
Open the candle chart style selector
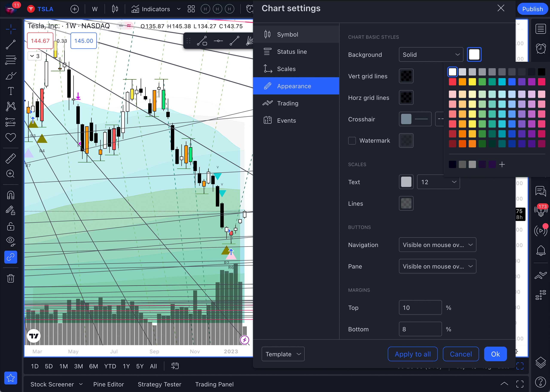115,9
